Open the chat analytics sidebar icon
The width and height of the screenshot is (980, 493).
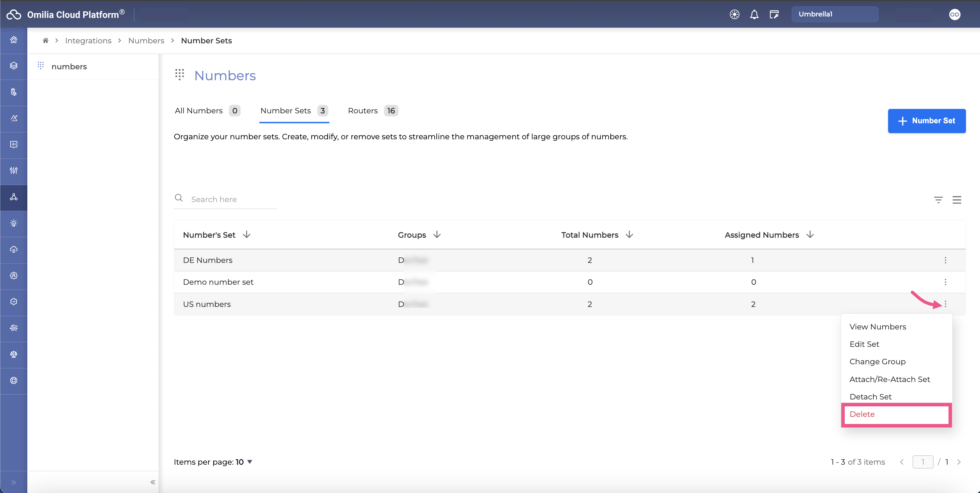[x=14, y=144]
